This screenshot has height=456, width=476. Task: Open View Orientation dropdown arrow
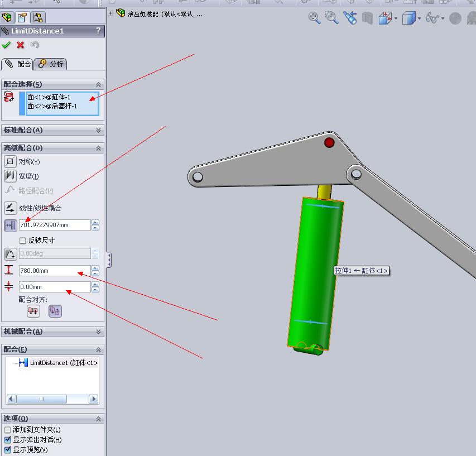[x=396, y=18]
